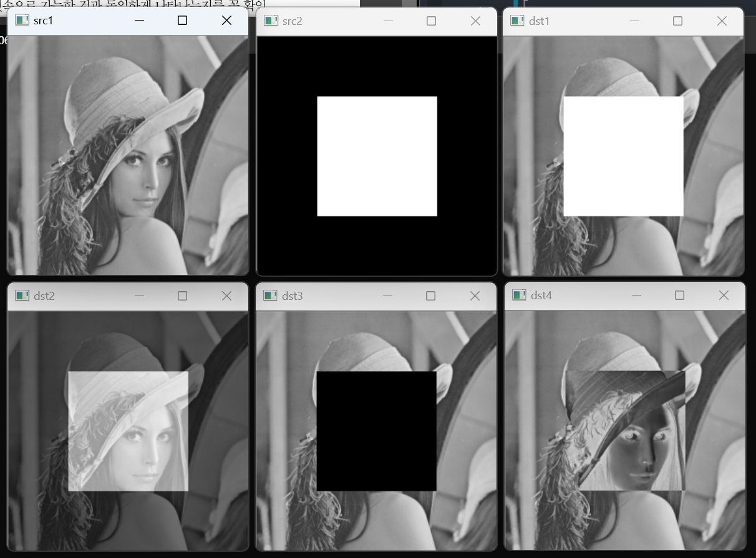This screenshot has width=756, height=558.
Task: Close the dst2 window
Action: point(226,296)
